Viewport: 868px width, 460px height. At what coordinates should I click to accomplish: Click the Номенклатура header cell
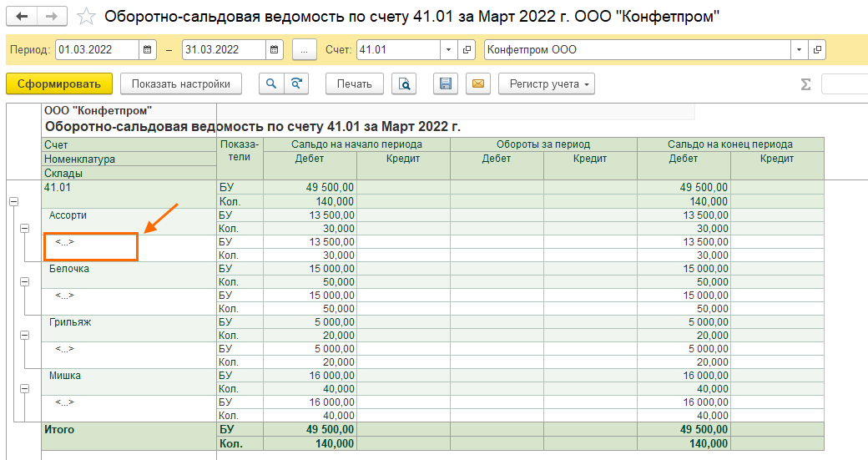129,159
